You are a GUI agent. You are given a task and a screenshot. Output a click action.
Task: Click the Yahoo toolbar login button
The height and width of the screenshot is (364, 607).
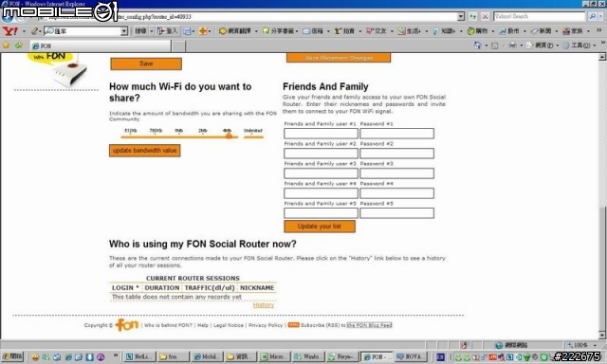point(167,31)
